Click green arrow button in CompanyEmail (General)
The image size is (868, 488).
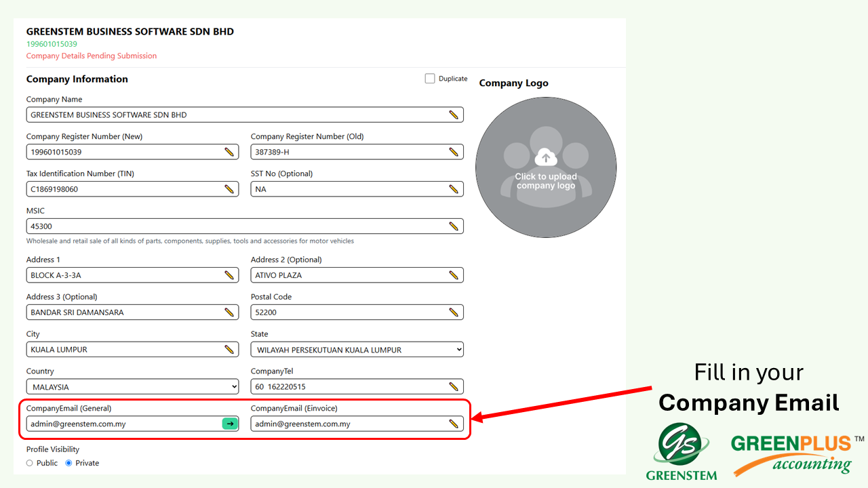pyautogui.click(x=230, y=424)
